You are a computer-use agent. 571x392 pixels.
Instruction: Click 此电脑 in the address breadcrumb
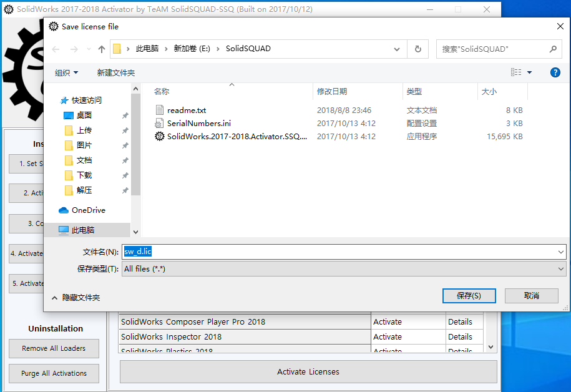pyautogui.click(x=147, y=49)
